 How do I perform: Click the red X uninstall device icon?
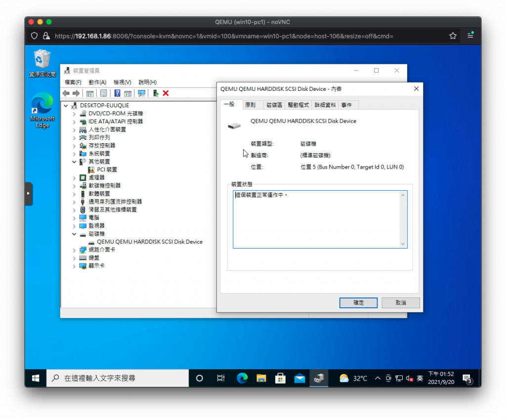click(166, 93)
